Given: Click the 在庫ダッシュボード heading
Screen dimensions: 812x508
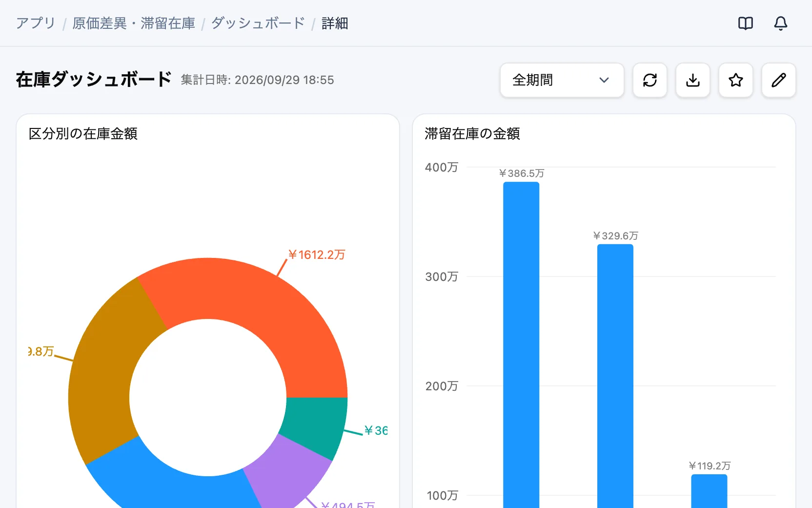Looking at the screenshot, I should (94, 80).
